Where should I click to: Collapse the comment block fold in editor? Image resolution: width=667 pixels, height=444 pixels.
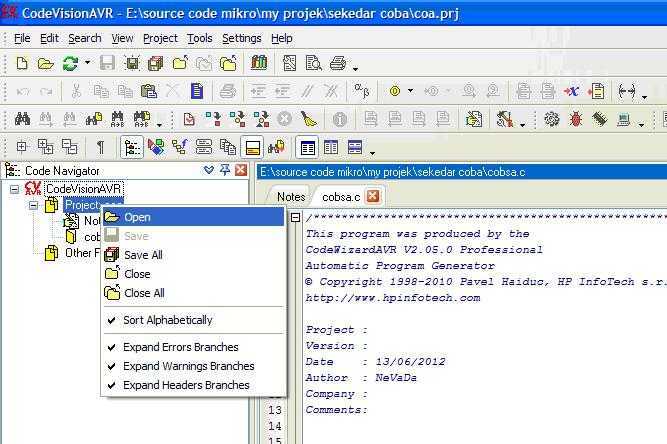pyautogui.click(x=295, y=218)
